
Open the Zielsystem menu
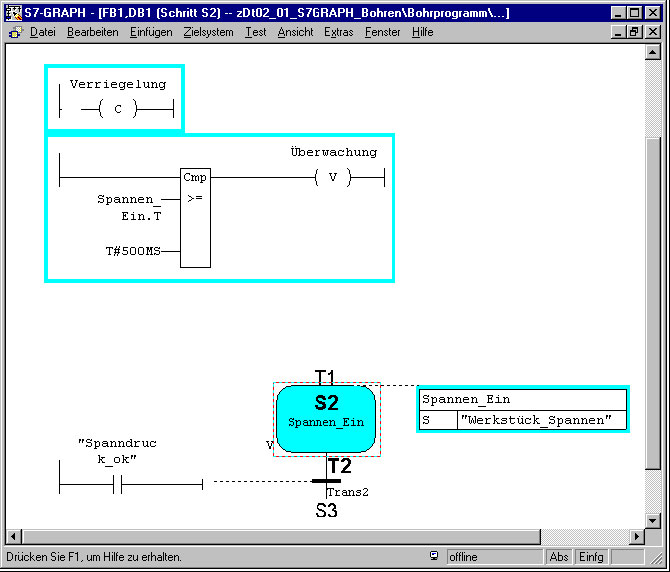pos(208,32)
